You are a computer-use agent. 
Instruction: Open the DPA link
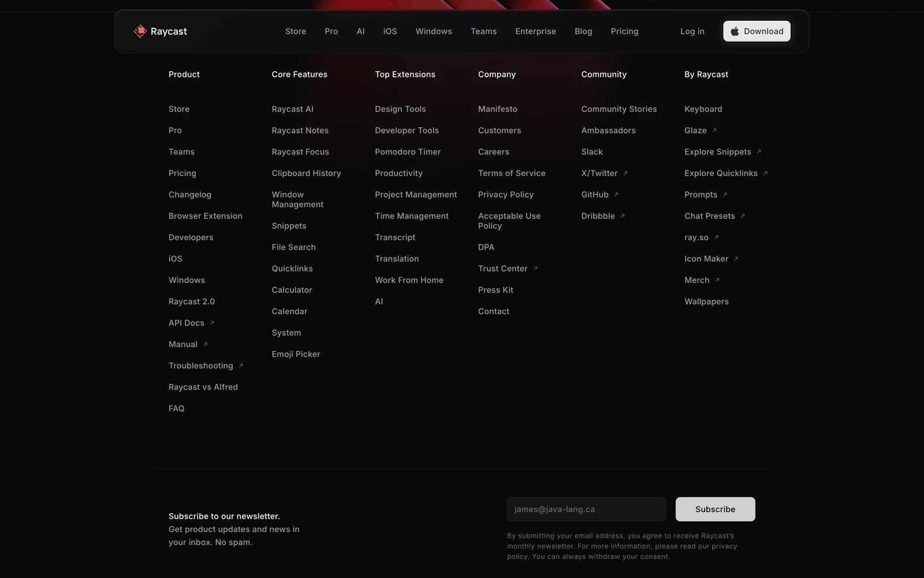coord(486,247)
